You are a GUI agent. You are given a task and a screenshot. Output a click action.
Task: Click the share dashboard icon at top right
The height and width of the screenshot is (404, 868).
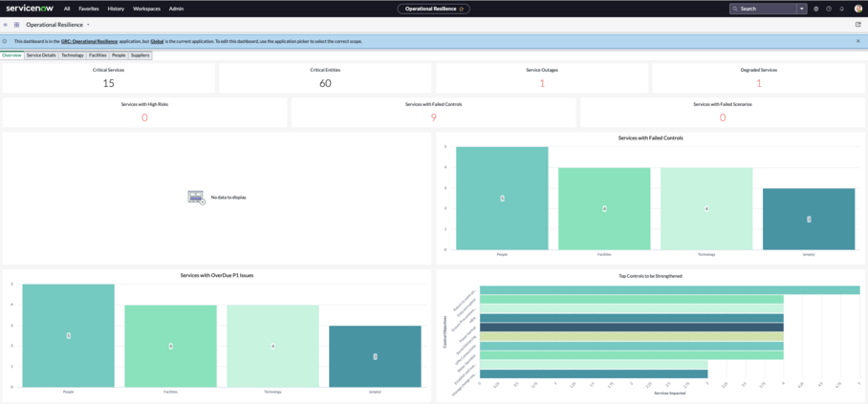pyautogui.click(x=858, y=24)
